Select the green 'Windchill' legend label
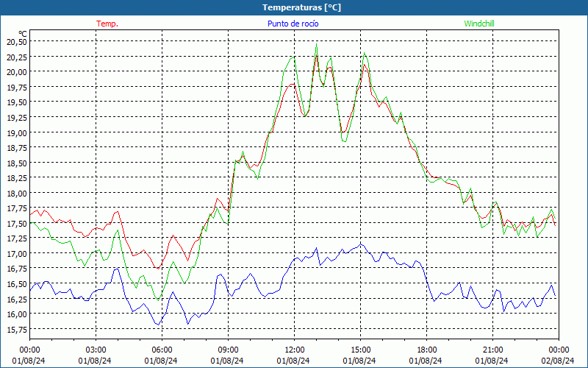Viewport: 588px width, 368px height. pyautogui.click(x=479, y=24)
